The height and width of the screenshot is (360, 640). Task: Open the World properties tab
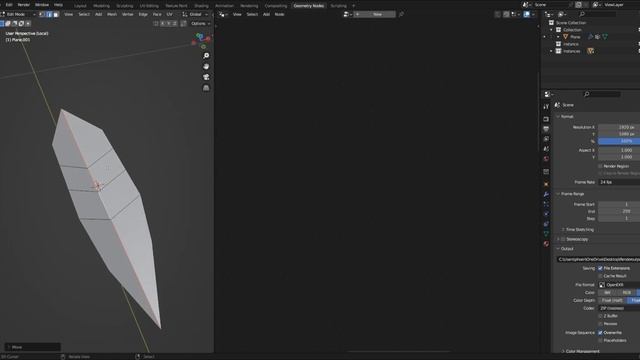[x=546, y=159]
